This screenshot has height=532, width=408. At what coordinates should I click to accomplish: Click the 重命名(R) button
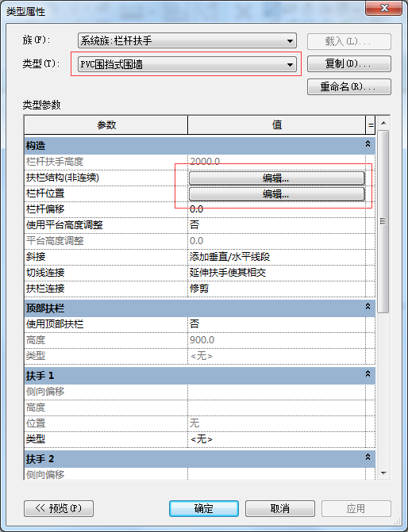pyautogui.click(x=349, y=87)
